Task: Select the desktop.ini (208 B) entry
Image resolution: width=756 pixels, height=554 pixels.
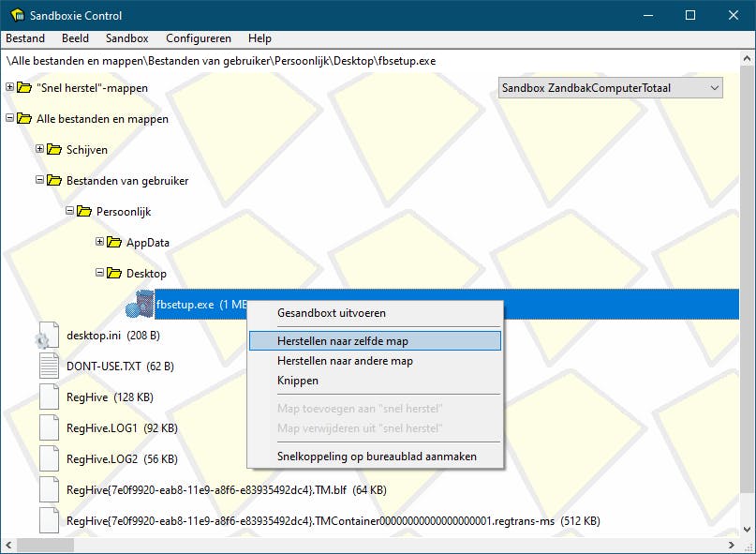Action: (113, 336)
